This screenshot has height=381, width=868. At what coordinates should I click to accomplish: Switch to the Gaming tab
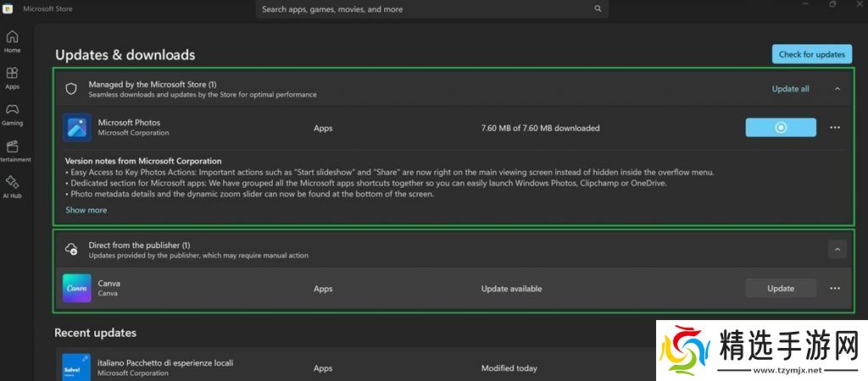coord(13,114)
